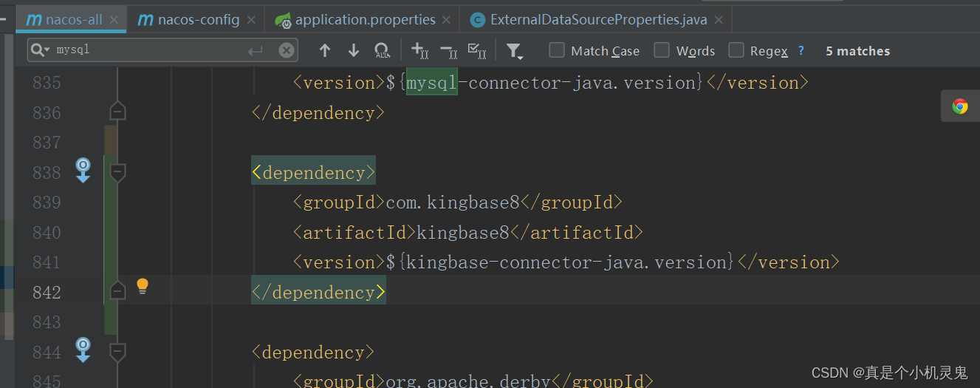Open in Chrome browser icon
This screenshot has height=388, width=980.
coord(960,106)
